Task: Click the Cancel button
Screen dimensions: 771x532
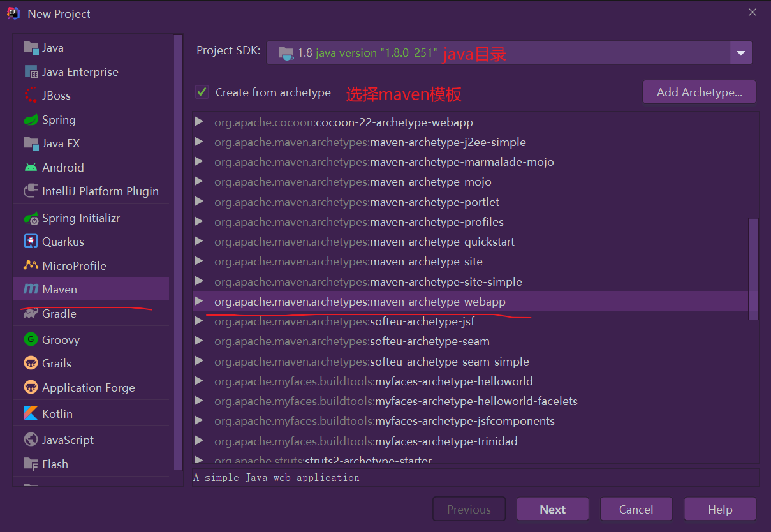Action: pos(636,509)
